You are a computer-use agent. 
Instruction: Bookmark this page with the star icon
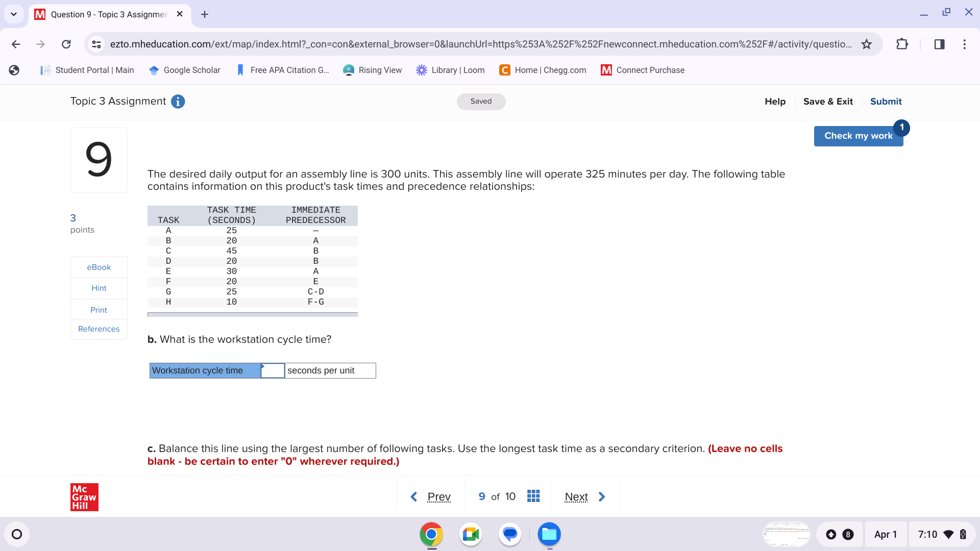coord(867,44)
